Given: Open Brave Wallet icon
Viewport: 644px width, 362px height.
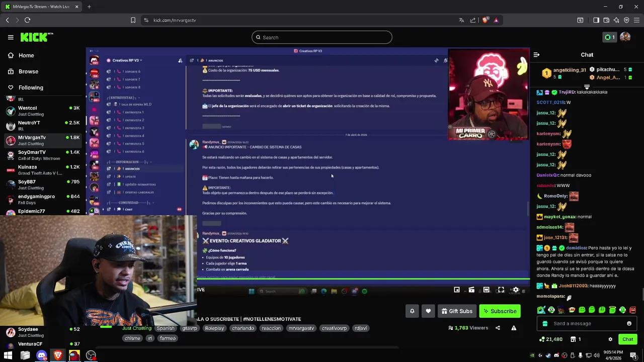Looking at the screenshot, I should click(606, 20).
